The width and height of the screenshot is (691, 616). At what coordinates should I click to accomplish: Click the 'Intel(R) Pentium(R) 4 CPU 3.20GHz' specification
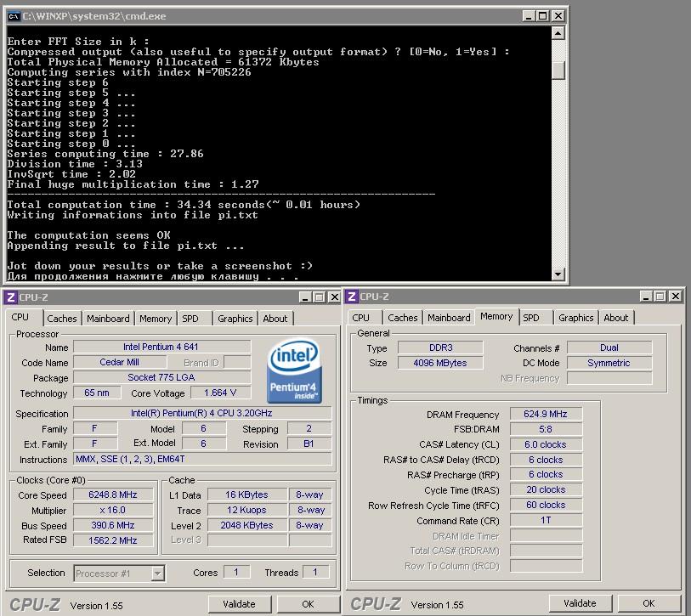(x=201, y=413)
